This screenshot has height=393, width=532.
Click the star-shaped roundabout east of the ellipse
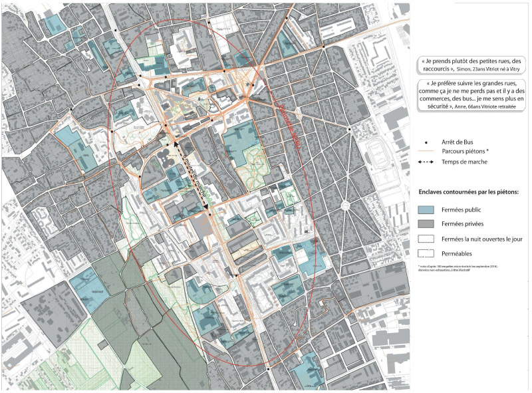[346, 206]
